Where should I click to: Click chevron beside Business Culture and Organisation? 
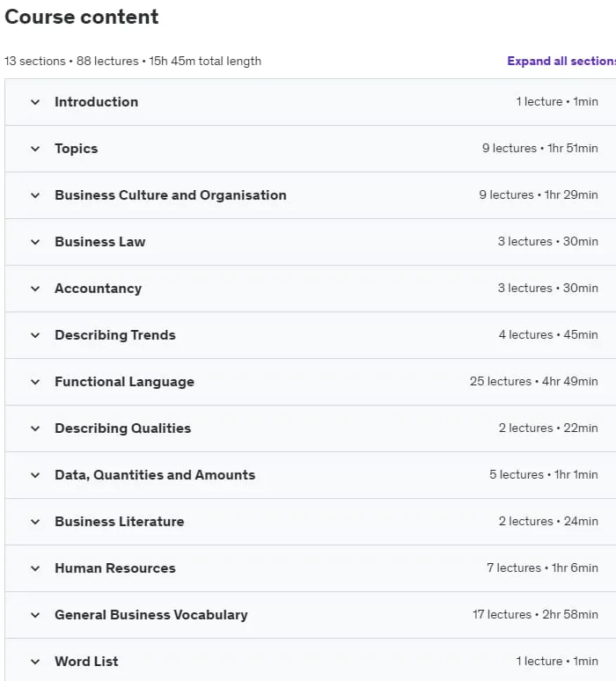tap(35, 195)
